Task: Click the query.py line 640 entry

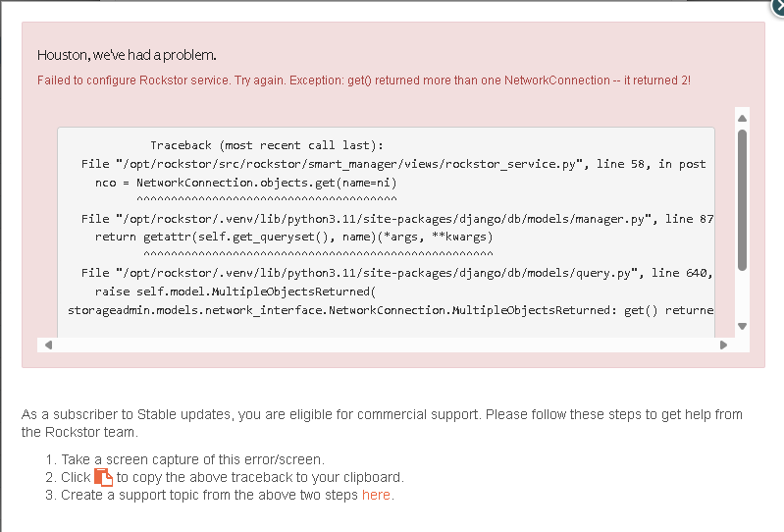Action: pyautogui.click(x=392, y=273)
